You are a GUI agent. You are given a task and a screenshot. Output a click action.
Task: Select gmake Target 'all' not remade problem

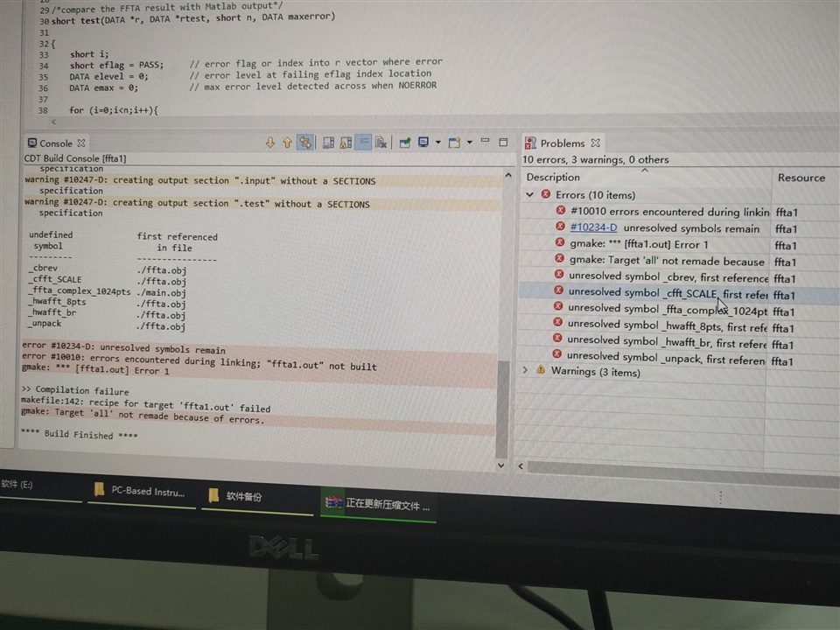[x=667, y=261]
